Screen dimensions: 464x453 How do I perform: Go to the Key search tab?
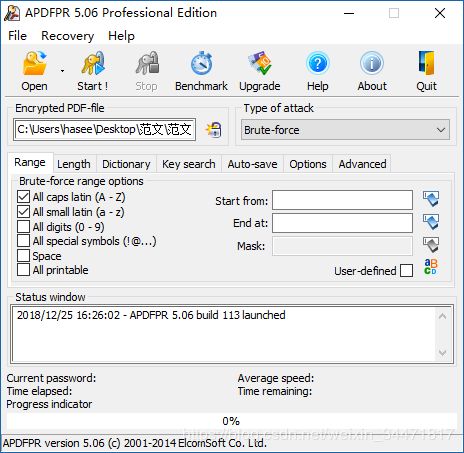pyautogui.click(x=189, y=164)
